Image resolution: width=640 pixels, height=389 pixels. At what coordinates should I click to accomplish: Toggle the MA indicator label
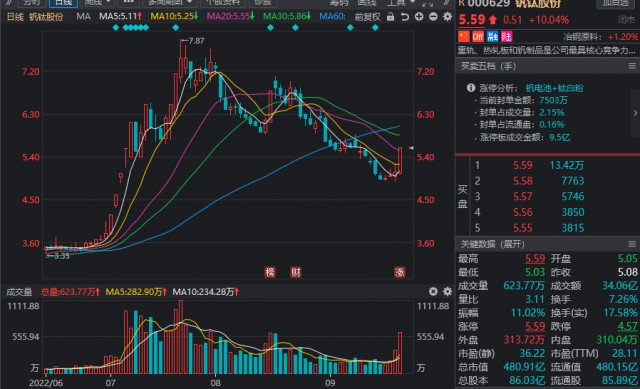[83, 17]
